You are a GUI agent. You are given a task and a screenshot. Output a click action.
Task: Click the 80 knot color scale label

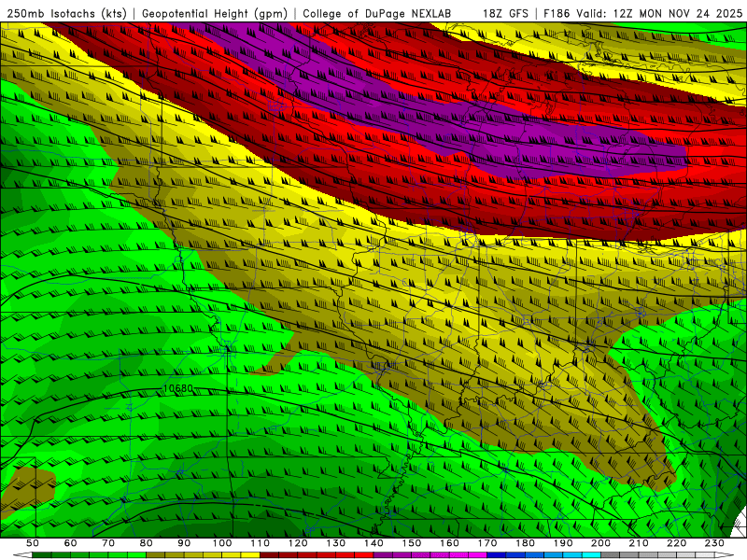(x=146, y=543)
